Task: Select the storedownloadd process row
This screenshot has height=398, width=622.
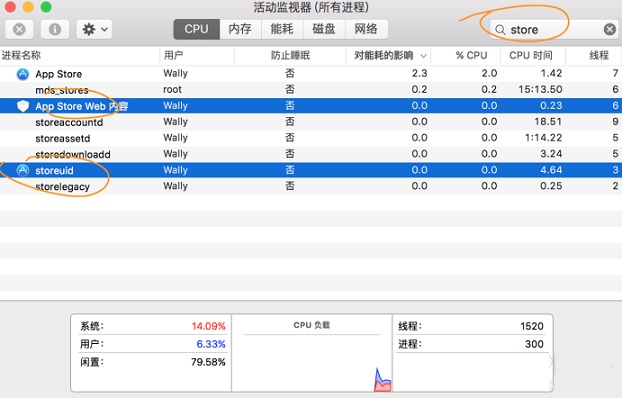Action: coord(311,154)
